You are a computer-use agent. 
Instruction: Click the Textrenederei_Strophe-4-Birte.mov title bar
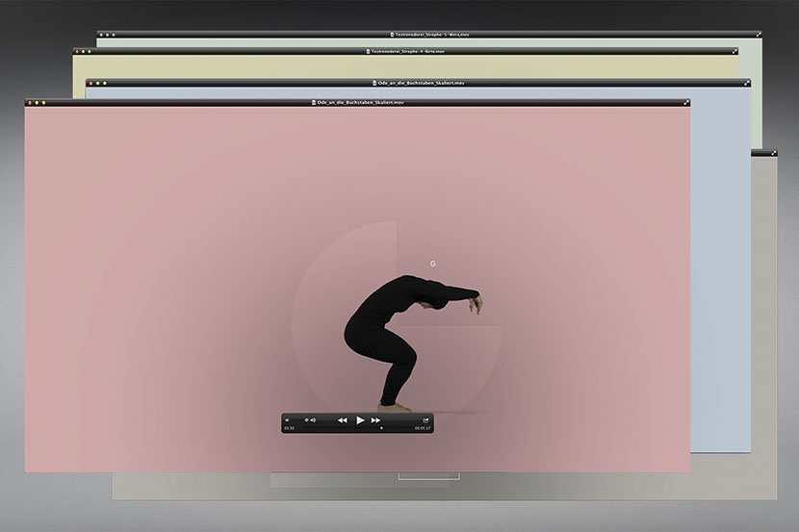point(407,51)
